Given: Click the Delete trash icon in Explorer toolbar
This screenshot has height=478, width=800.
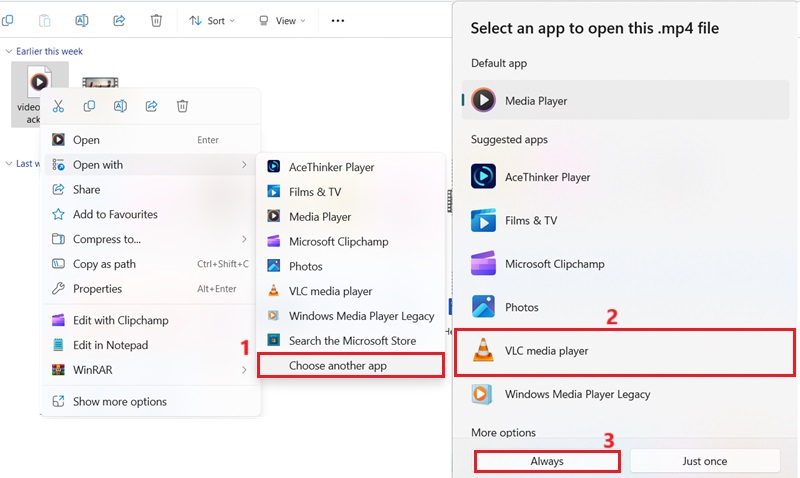Looking at the screenshot, I should click(156, 20).
